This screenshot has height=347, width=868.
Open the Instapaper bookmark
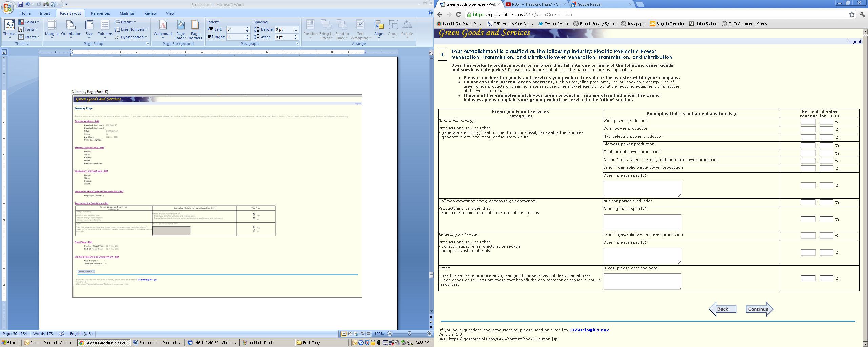pyautogui.click(x=633, y=24)
